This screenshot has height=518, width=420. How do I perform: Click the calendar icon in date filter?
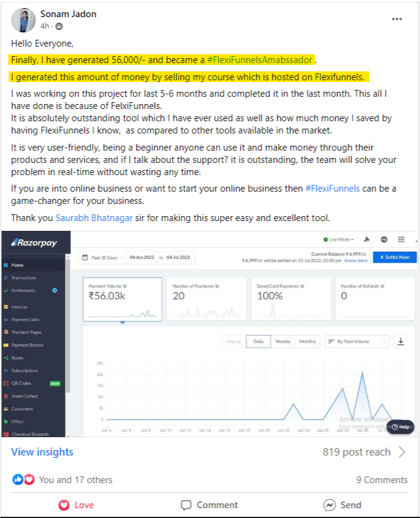tap(85, 258)
